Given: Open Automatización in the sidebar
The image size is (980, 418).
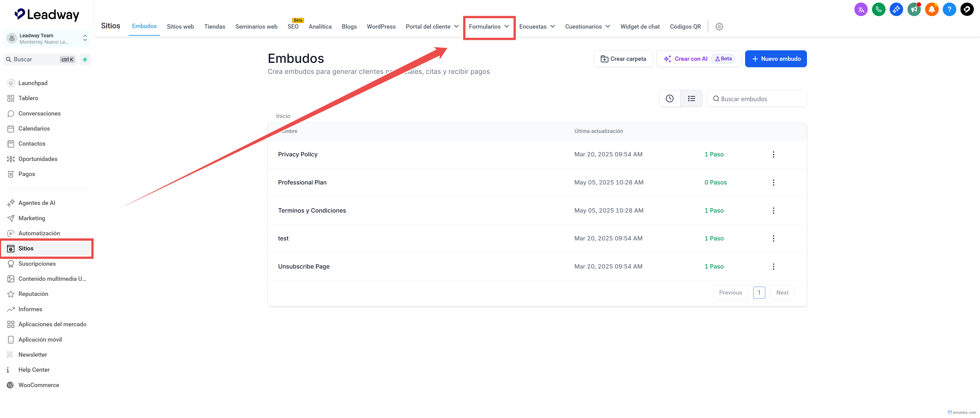Looking at the screenshot, I should click(39, 233).
